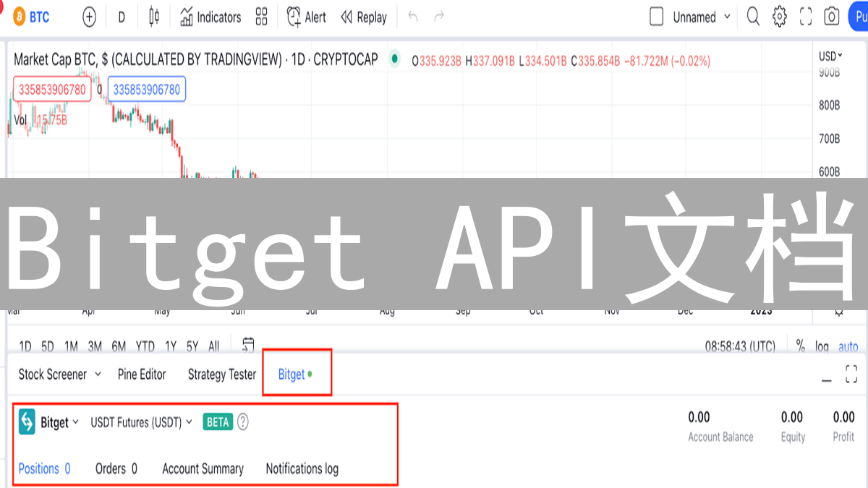Viewport: 868px width, 488px height.
Task: Show All data range
Action: (x=213, y=346)
